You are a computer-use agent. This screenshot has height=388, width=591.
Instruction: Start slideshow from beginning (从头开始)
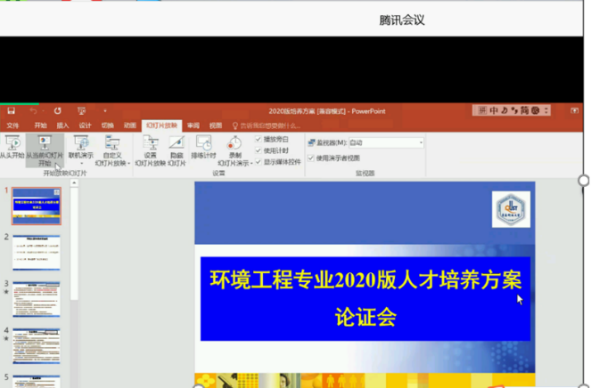tap(12, 147)
